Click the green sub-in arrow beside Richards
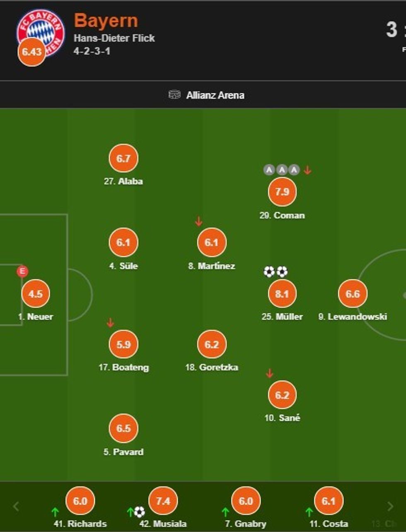The width and height of the screenshot is (406, 532). [x=55, y=512]
